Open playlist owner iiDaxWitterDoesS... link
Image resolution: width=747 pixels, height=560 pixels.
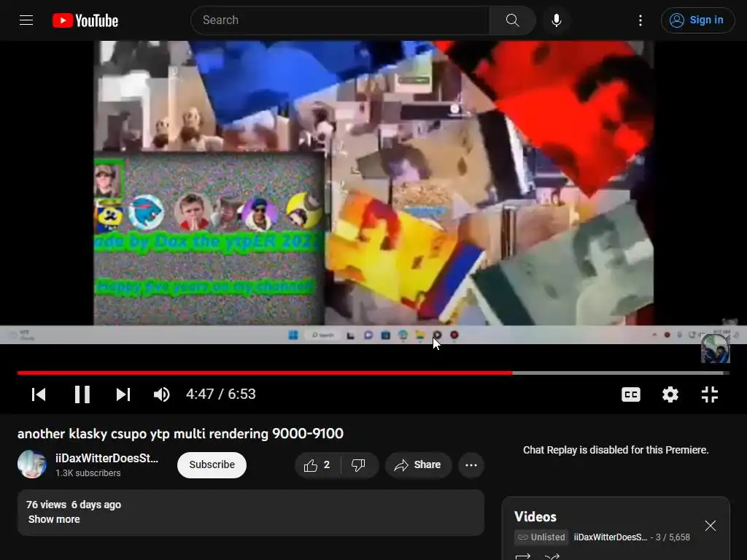(x=611, y=537)
